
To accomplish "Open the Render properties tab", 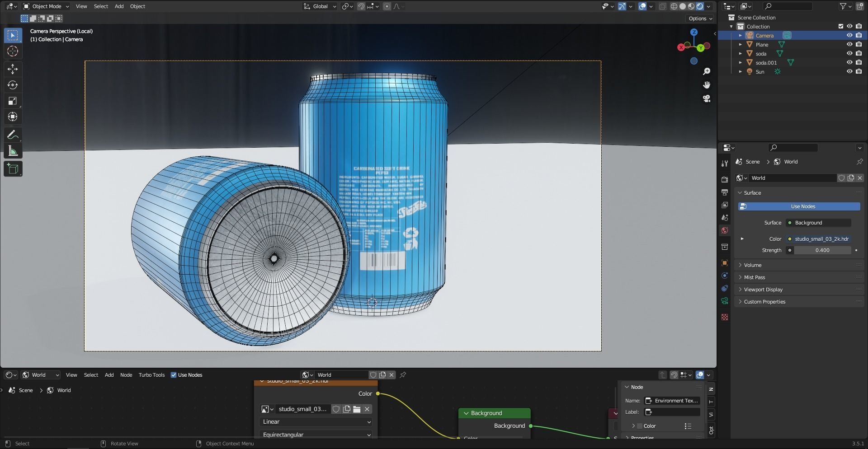I will click(x=725, y=179).
